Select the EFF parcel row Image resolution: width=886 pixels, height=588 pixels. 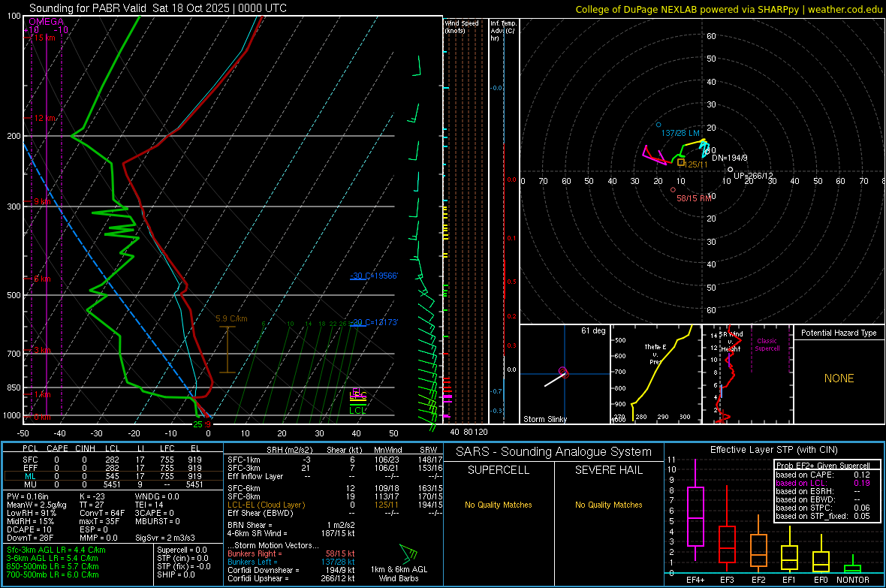[112, 468]
